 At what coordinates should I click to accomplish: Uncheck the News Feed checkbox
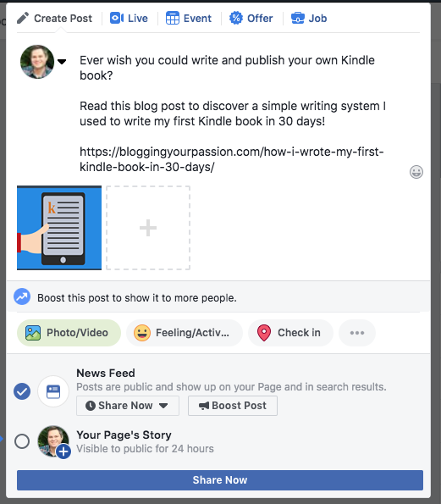click(22, 391)
